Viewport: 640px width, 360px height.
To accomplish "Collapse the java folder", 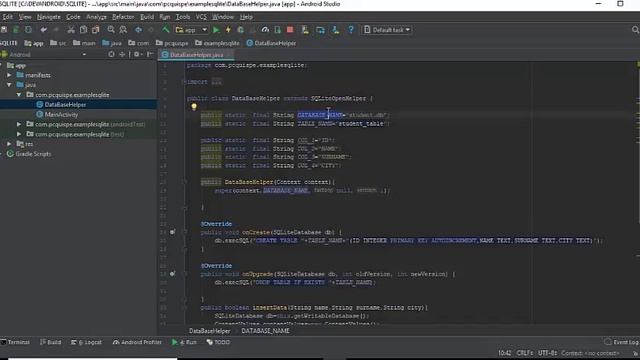I will coord(9,85).
